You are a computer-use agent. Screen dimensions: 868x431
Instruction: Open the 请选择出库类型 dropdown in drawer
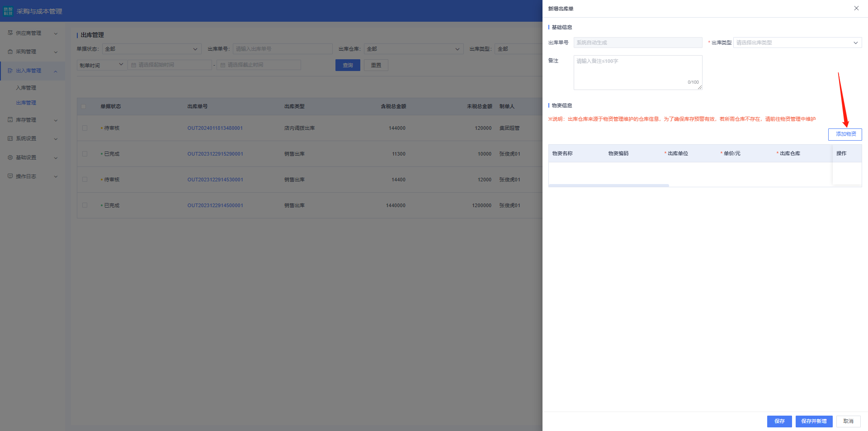tap(797, 43)
